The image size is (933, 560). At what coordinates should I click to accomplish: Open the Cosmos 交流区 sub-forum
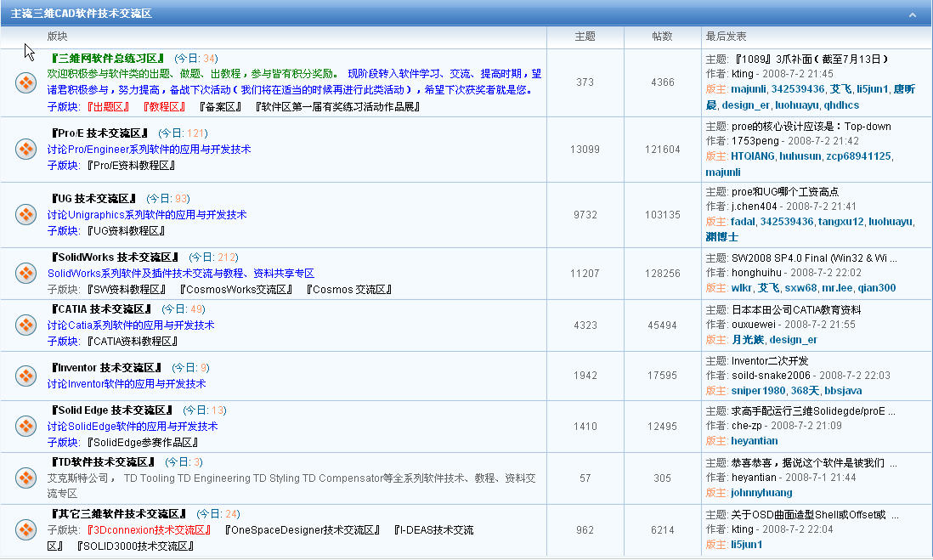tap(348, 290)
